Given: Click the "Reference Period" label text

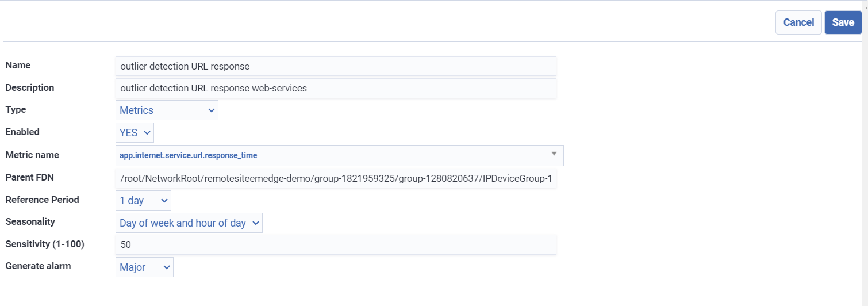Looking at the screenshot, I should [42, 200].
